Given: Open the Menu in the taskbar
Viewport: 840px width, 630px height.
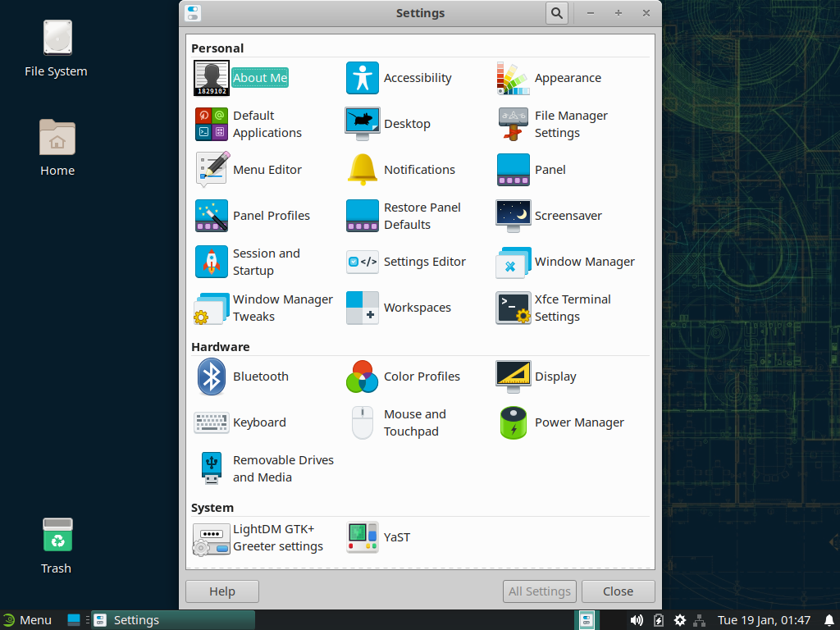Looking at the screenshot, I should click(27, 620).
